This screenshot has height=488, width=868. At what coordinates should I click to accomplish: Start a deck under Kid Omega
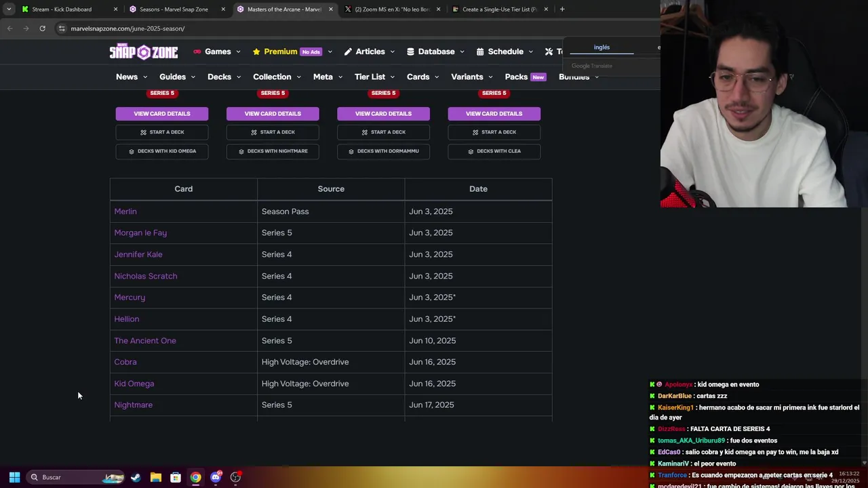(x=162, y=132)
